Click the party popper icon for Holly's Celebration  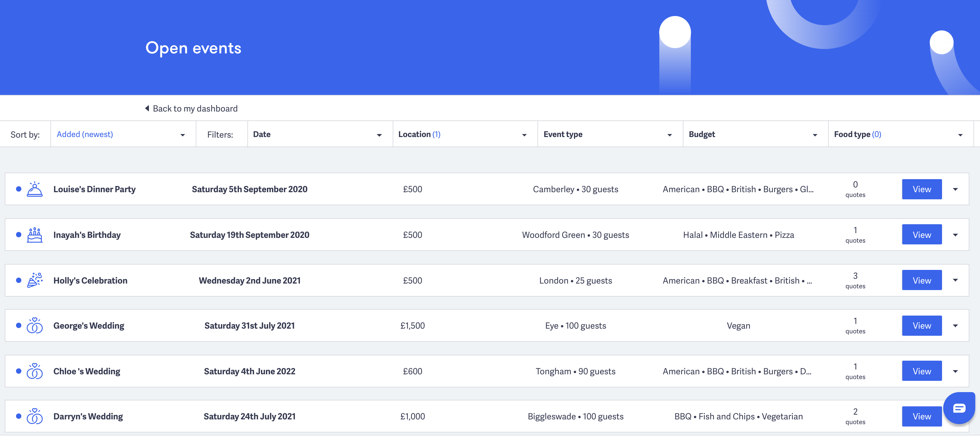coord(35,280)
